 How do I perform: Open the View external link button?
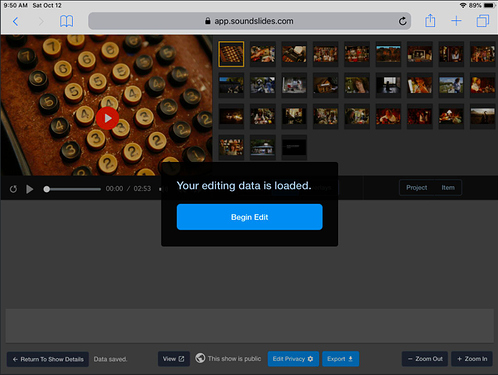click(174, 359)
